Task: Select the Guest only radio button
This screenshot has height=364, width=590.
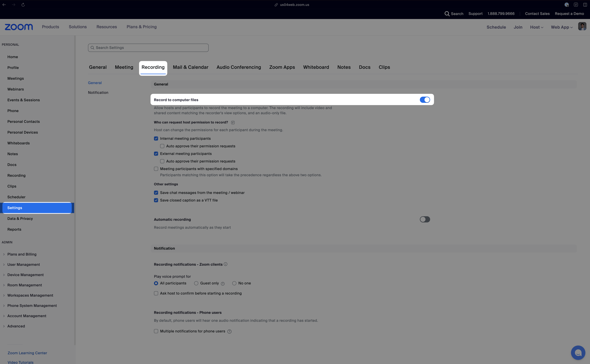Action: click(x=196, y=283)
